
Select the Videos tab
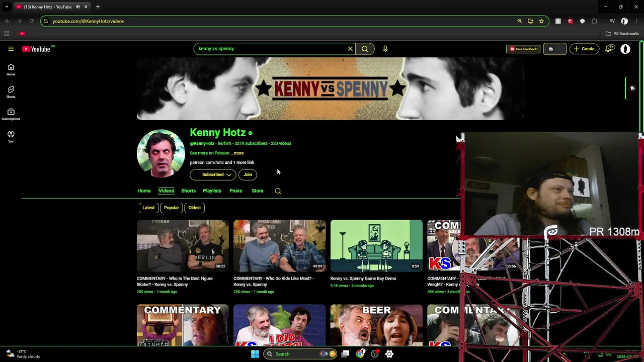166,191
